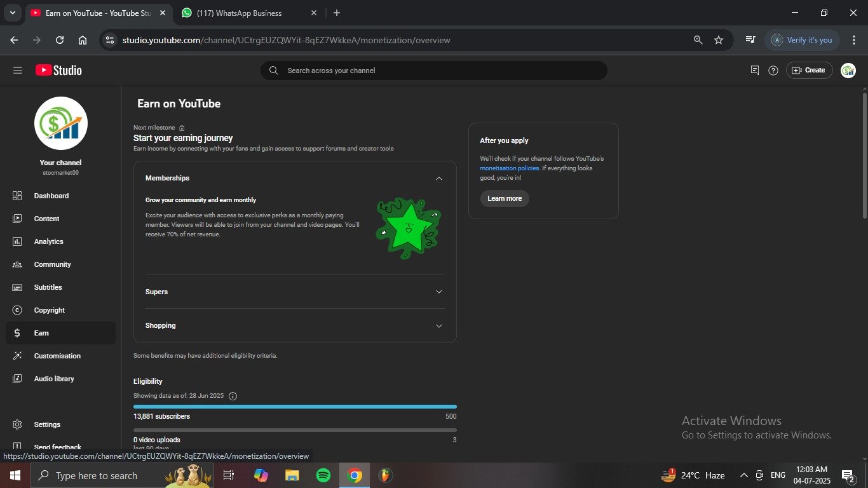Select the Content sidebar icon
This screenshot has width=868, height=488.
pyautogui.click(x=17, y=219)
